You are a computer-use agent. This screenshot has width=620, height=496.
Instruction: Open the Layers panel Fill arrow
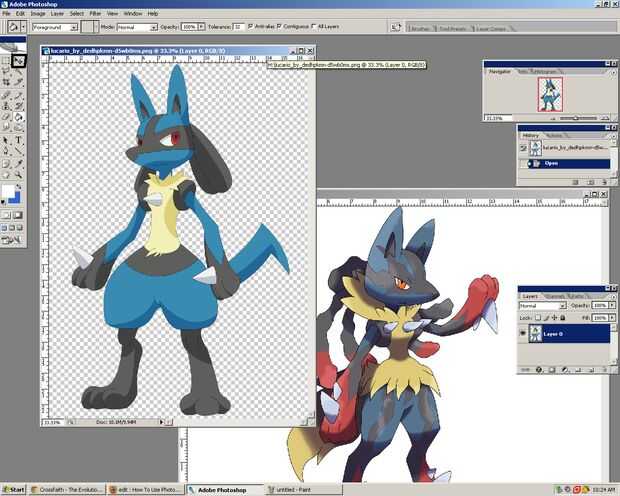[x=612, y=318]
